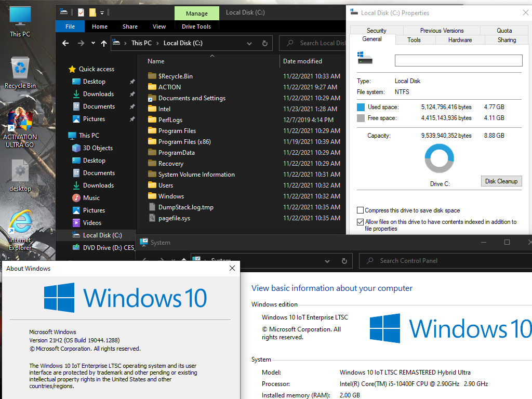
Task: Select the pagefile.sys file
Action: tap(169, 218)
